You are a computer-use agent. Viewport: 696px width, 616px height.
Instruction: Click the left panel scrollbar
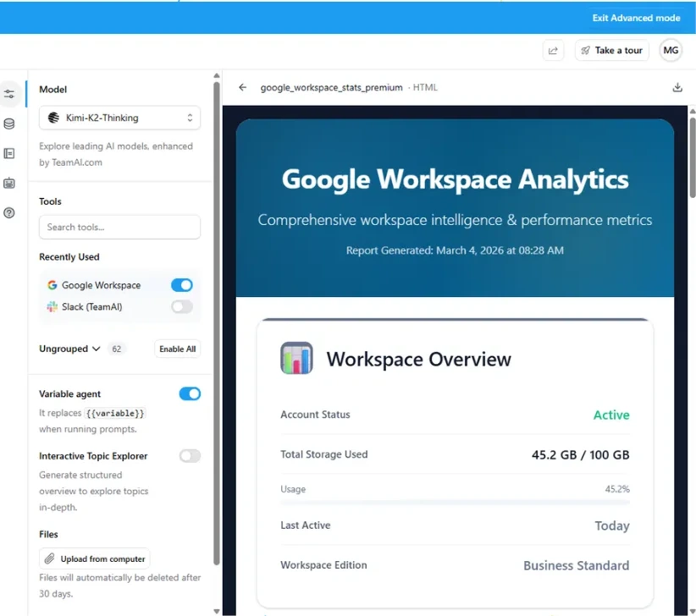coord(217,324)
